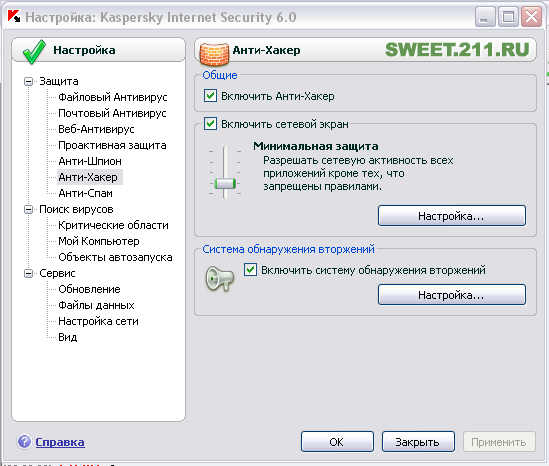Minimize the Kaspersky settings window

pos(485,16)
